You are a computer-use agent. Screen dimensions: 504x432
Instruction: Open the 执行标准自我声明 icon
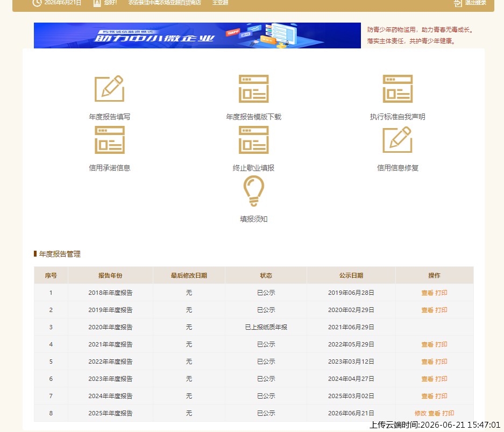coord(397,88)
